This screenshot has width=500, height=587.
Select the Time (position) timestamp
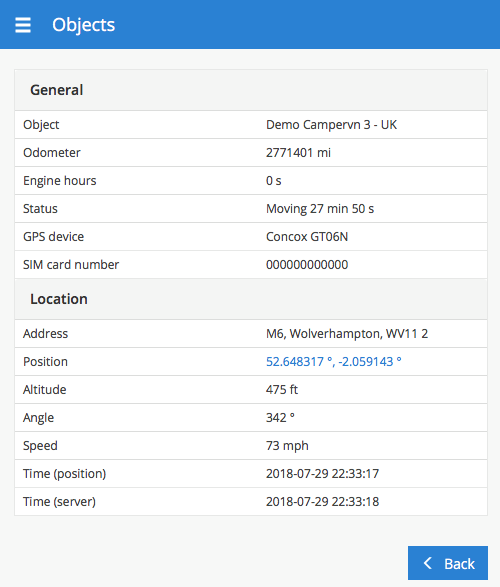click(x=322, y=474)
